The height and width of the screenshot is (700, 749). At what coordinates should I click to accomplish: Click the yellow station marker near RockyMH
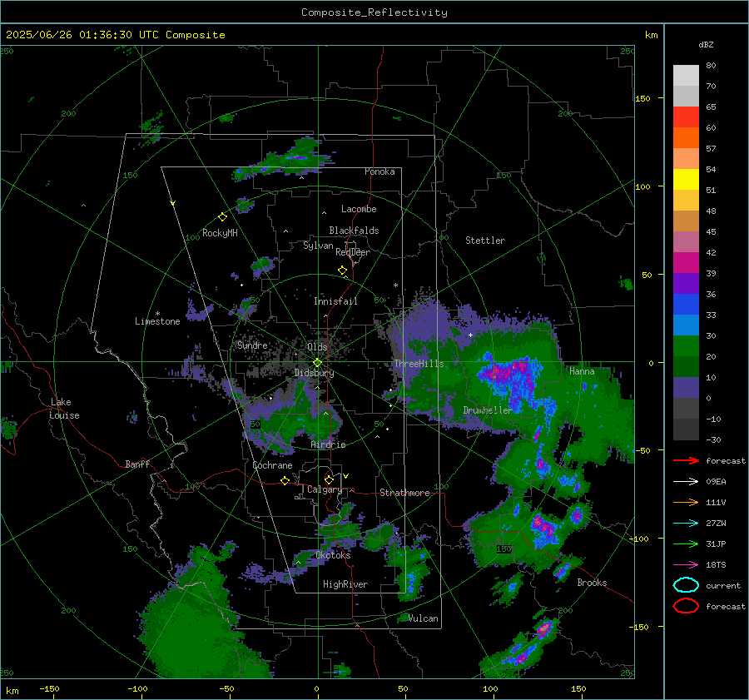(222, 217)
